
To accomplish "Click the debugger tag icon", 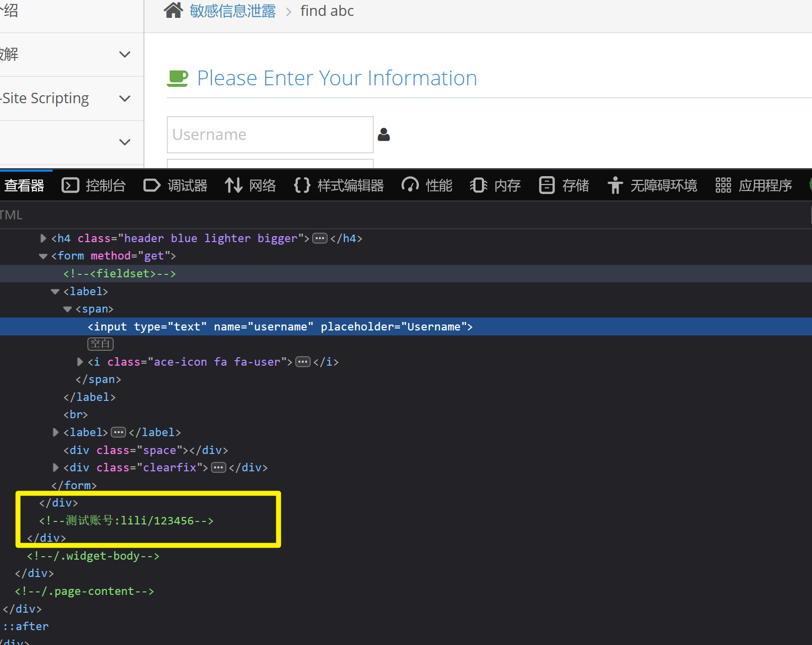I will [152, 186].
